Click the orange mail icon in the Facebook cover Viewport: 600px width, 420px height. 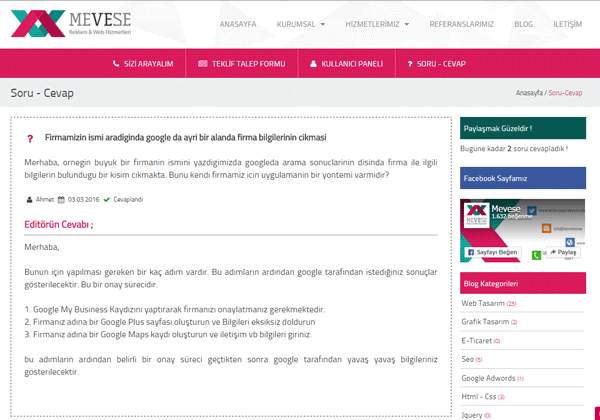546,228
